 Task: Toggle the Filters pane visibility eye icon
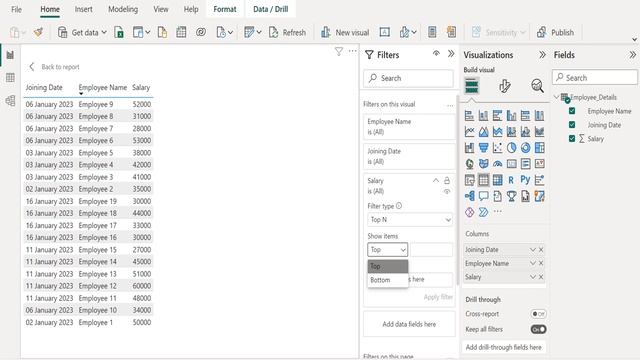[436, 53]
